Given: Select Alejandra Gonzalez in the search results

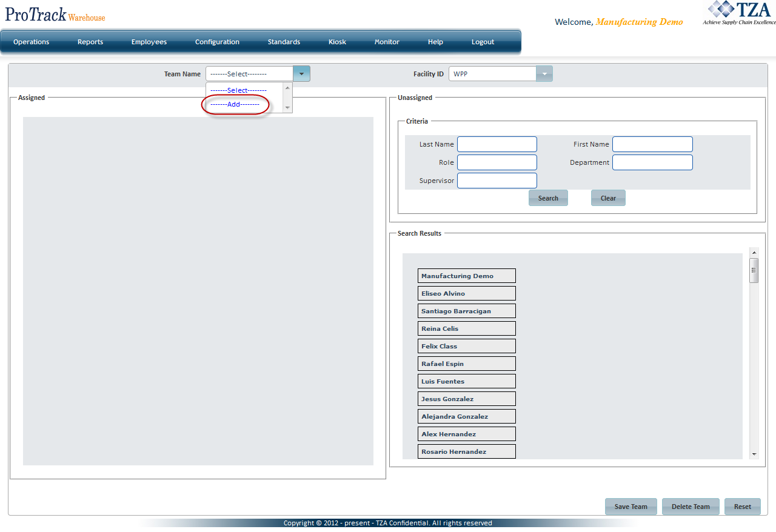Looking at the screenshot, I should (467, 416).
